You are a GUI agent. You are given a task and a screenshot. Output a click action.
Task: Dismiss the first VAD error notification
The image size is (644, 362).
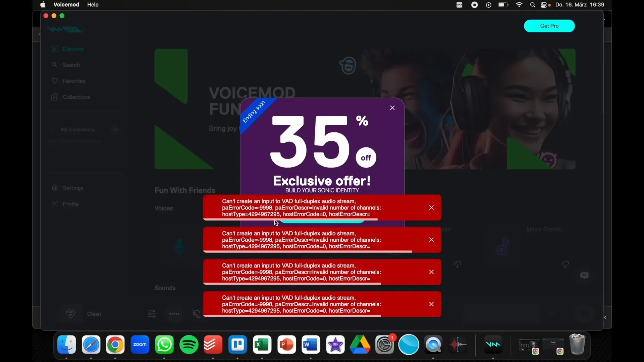[x=431, y=208]
